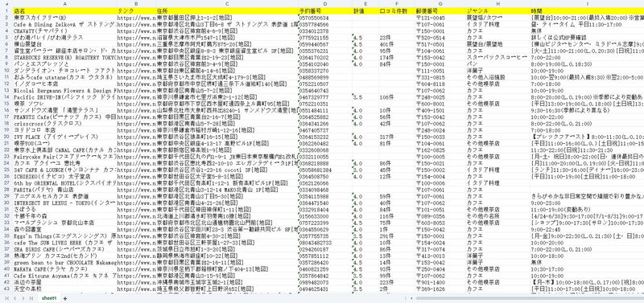Screen dimensions: 644x303
Task: Select the 9:00-22:45 hours cell
Action: 587,229
